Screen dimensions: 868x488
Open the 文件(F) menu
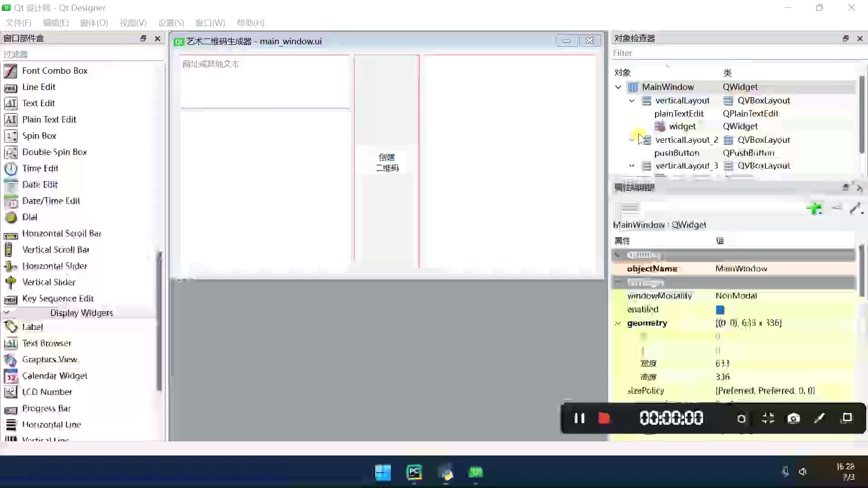coord(19,23)
